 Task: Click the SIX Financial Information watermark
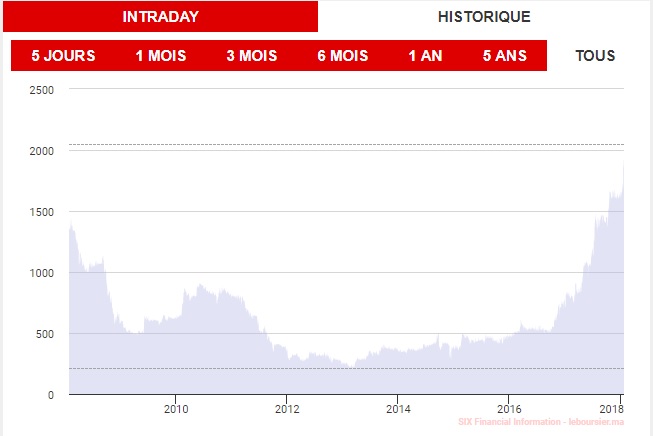coord(540,424)
